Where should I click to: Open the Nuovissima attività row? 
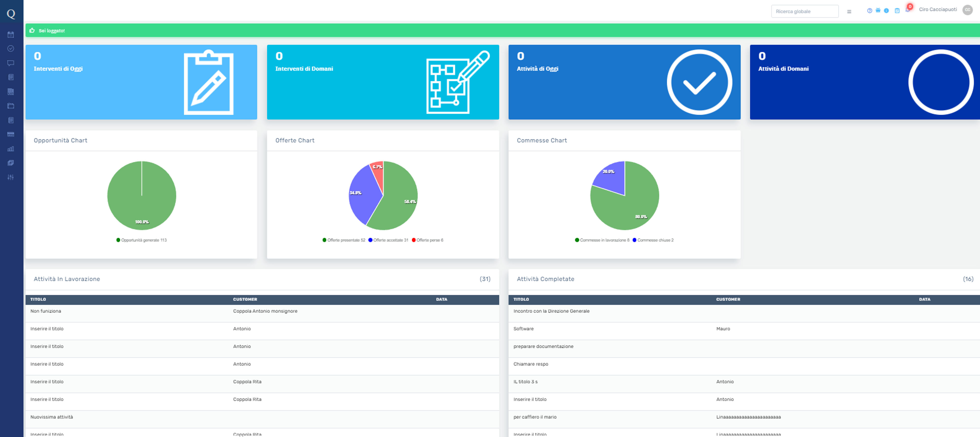coord(262,419)
